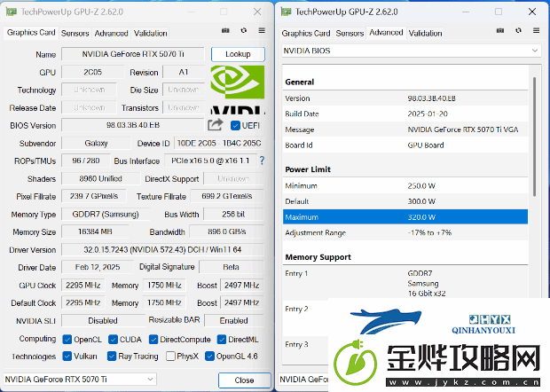
Task: Click the BIOS share/export arrow icon
Action: 215,124
